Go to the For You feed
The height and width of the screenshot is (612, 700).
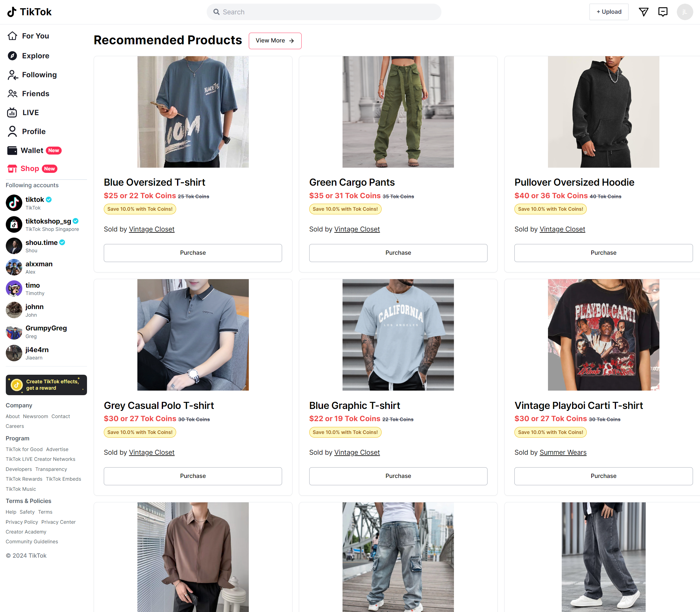35,36
